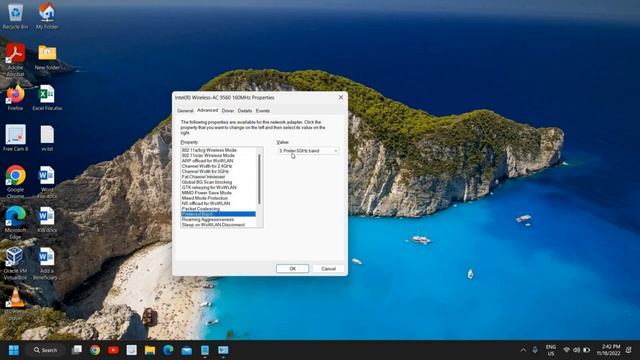Viewport: 640px width, 360px height.
Task: Open the clock and date flyout
Action: pos(609,350)
